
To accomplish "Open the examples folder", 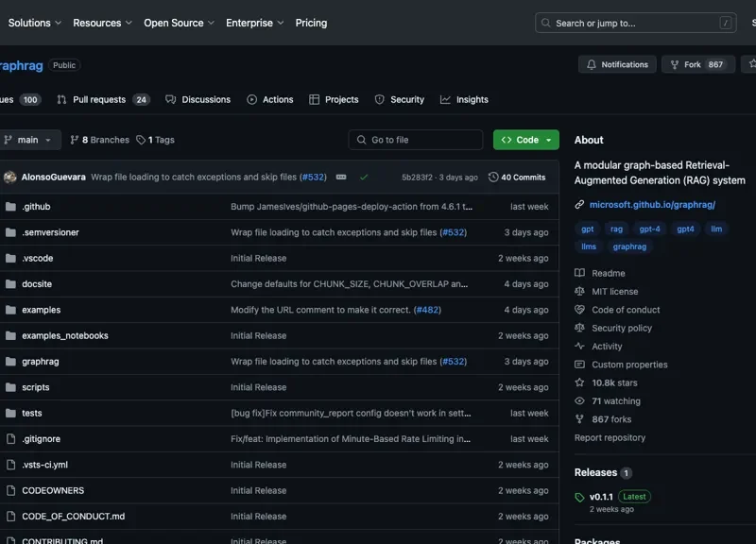I will tap(41, 310).
